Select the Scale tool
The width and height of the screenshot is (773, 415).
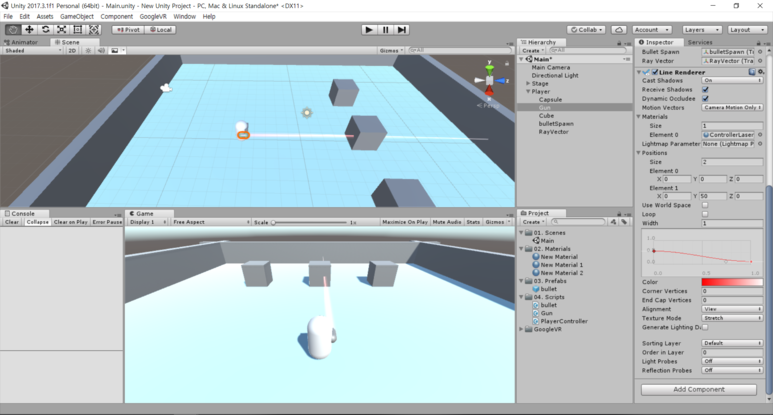[62, 30]
